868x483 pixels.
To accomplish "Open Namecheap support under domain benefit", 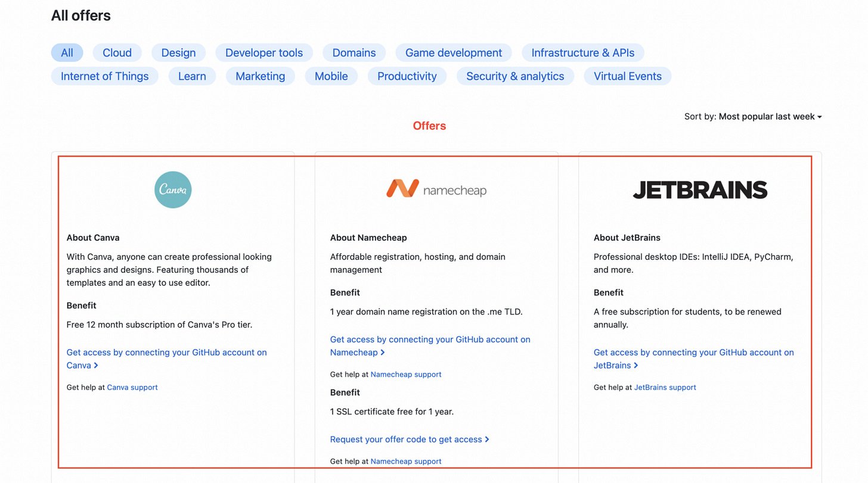I will (x=406, y=374).
